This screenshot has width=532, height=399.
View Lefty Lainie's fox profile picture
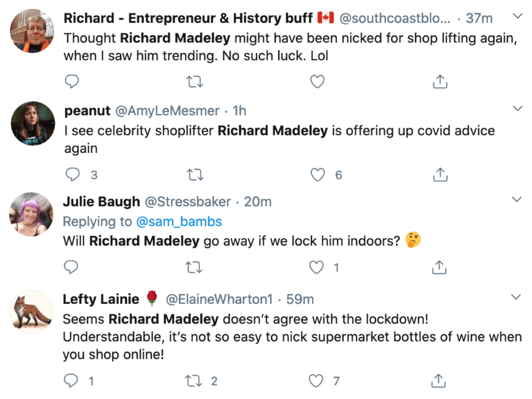click(x=33, y=312)
